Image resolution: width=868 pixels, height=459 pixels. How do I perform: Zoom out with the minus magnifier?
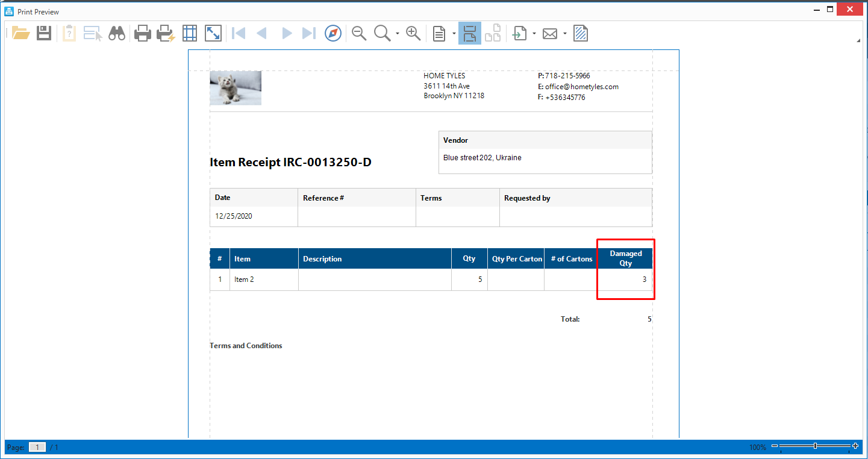360,33
